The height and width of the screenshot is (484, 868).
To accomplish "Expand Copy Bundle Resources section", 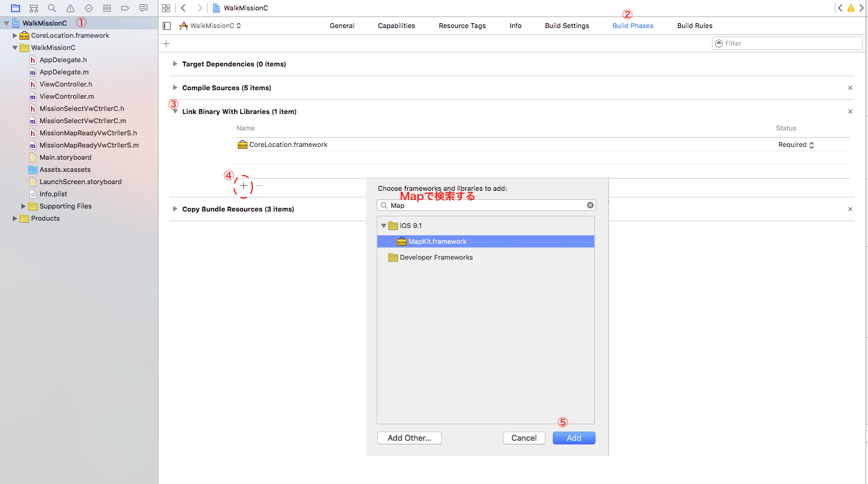I will [x=175, y=209].
